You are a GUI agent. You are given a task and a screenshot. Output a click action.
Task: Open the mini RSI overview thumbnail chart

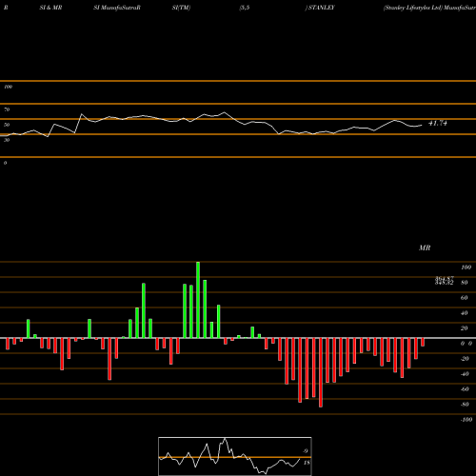click(x=235, y=456)
